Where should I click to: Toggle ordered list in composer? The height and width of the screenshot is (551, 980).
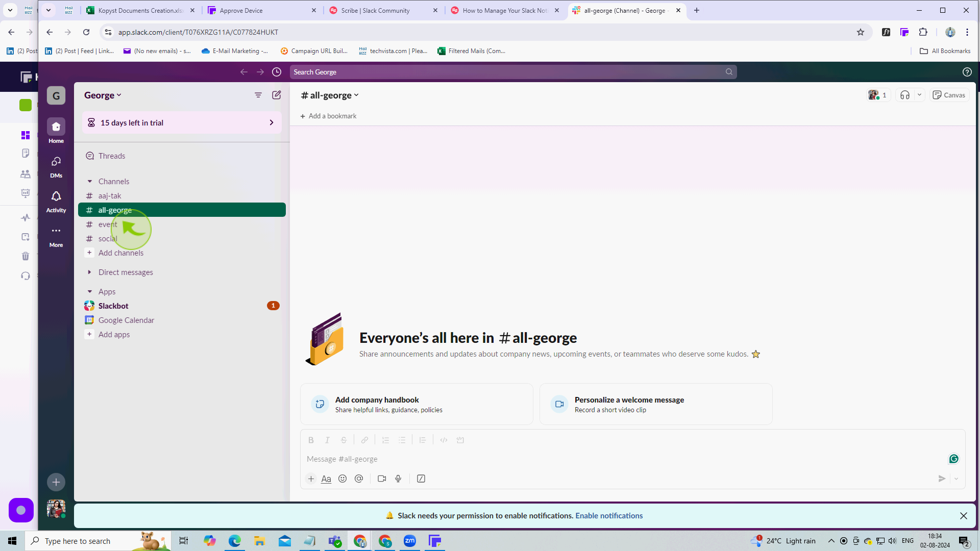pyautogui.click(x=385, y=440)
